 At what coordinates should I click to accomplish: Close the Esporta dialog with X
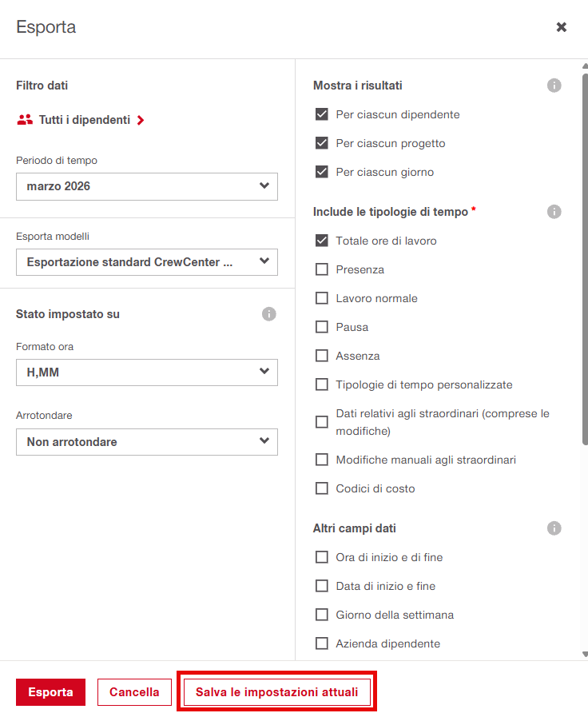(x=562, y=27)
